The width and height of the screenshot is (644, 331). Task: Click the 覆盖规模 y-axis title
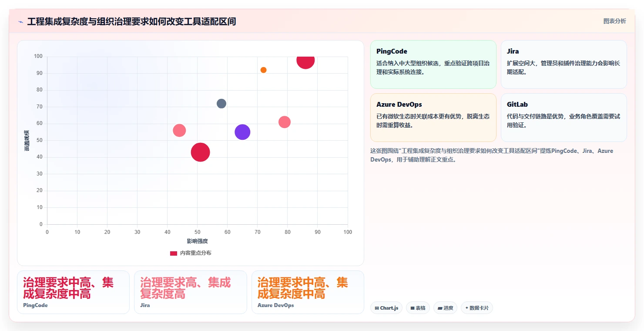click(x=27, y=140)
